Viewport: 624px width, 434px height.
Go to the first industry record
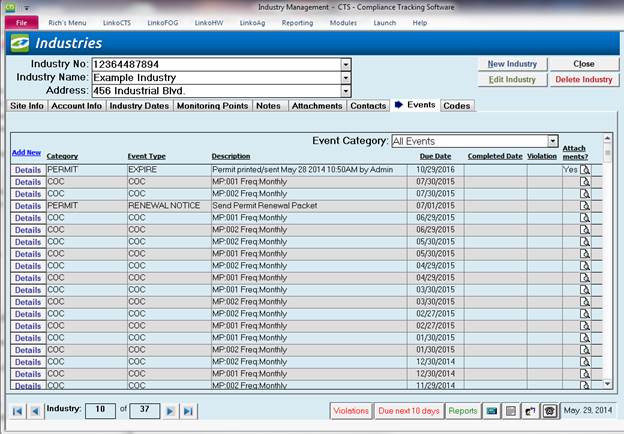click(x=17, y=410)
